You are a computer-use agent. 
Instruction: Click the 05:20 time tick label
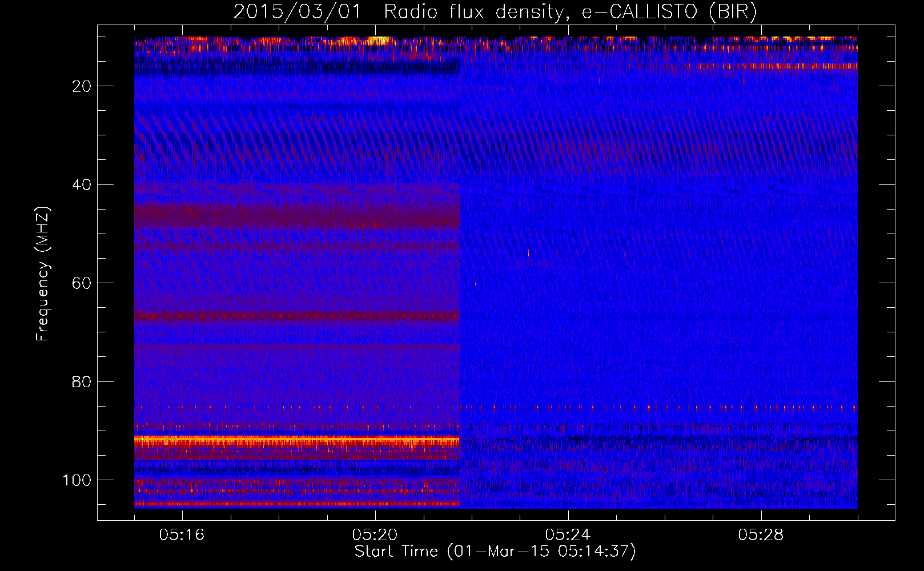[375, 535]
